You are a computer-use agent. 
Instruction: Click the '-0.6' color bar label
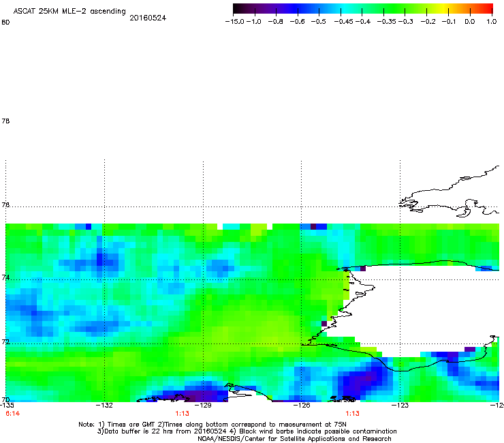coord(298,22)
